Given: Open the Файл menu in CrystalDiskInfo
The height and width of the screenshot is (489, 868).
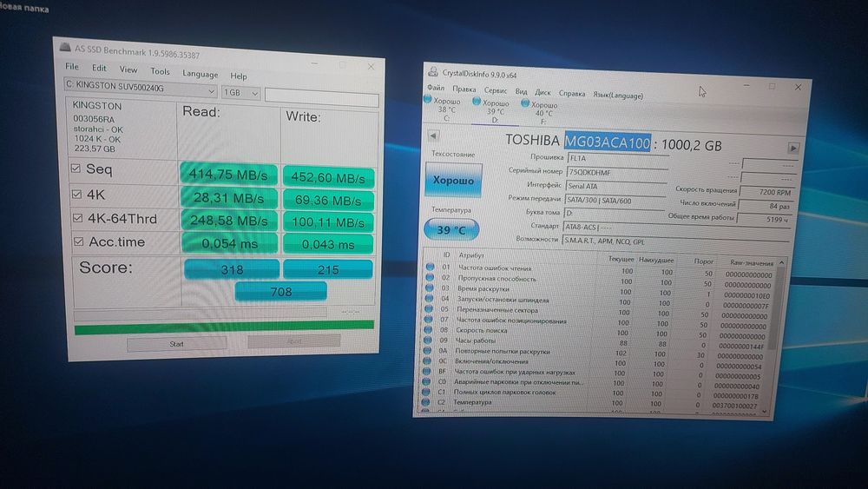Looking at the screenshot, I should (436, 88).
